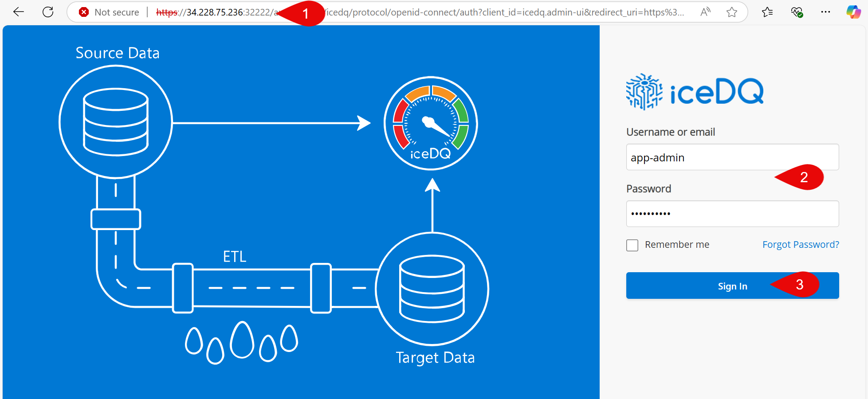Open the Read aloud icon in address bar
Image resolution: width=868 pixels, height=399 pixels.
705,12
